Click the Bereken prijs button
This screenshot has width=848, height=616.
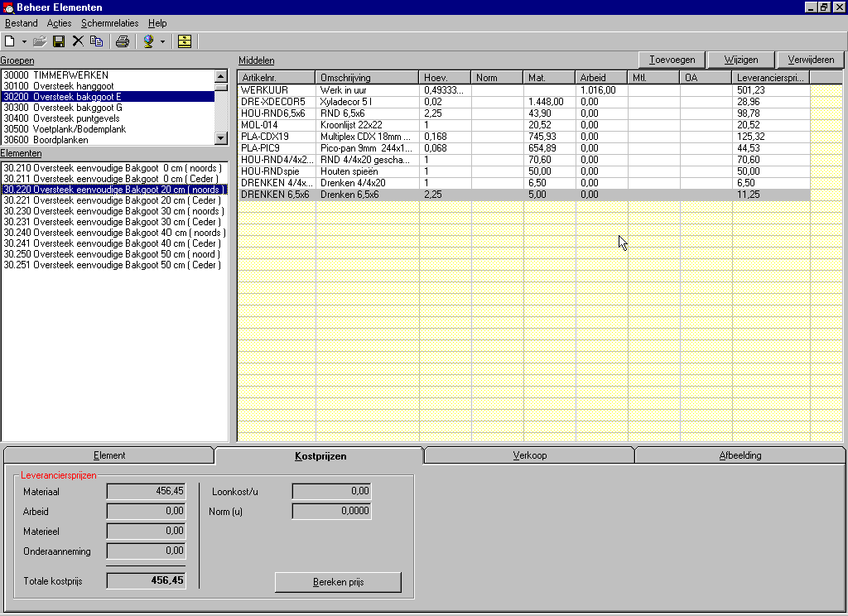point(338,582)
